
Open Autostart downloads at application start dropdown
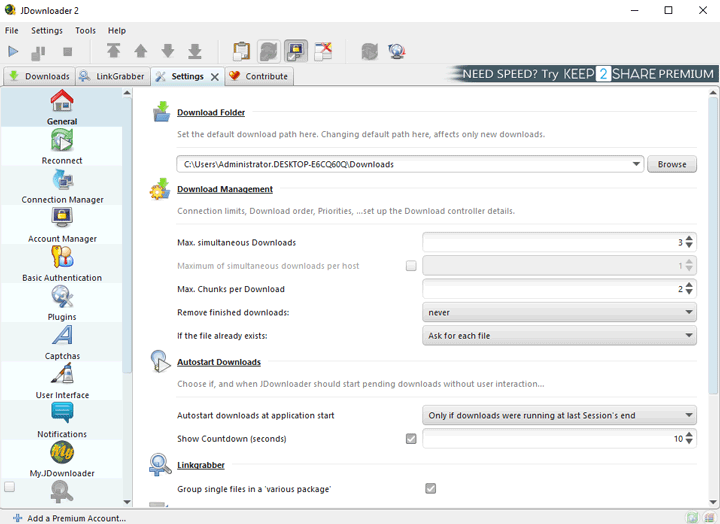click(559, 415)
